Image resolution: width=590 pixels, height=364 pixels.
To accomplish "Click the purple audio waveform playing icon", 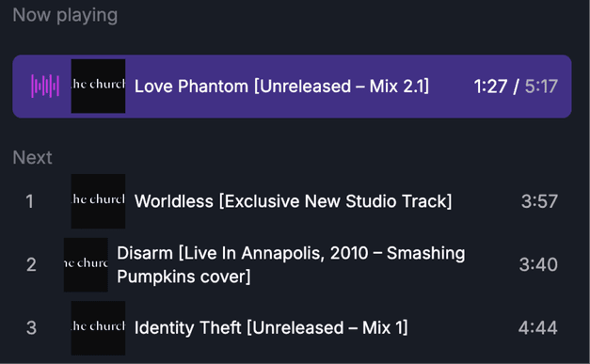I will [x=45, y=87].
